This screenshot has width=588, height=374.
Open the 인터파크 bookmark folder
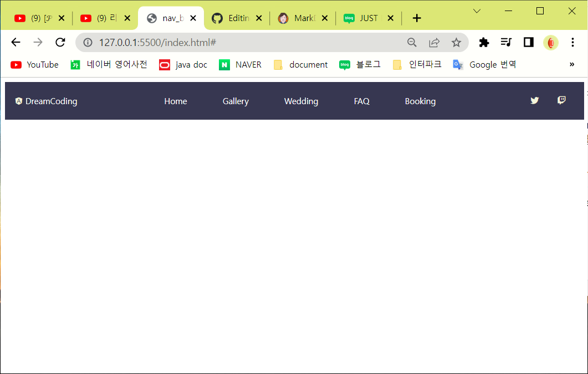point(417,64)
